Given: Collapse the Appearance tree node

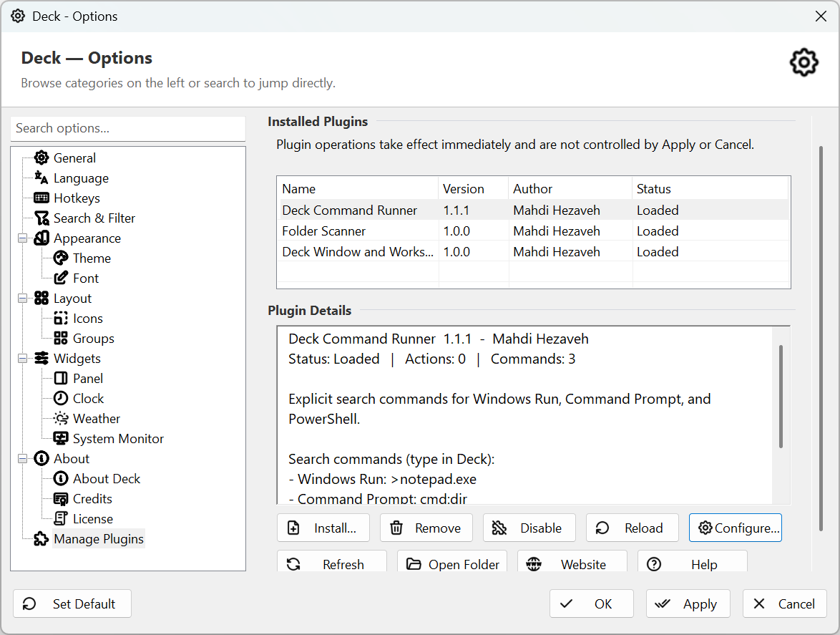Looking at the screenshot, I should click(x=22, y=238).
